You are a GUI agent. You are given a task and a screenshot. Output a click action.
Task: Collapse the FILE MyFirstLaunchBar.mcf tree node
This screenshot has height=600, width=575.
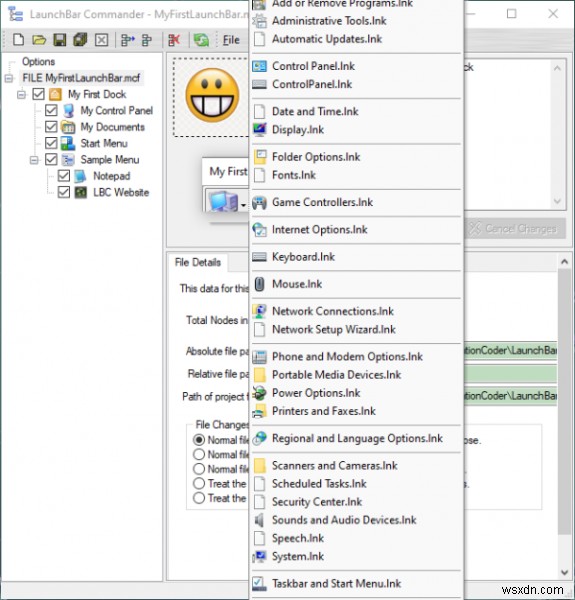tap(9, 78)
